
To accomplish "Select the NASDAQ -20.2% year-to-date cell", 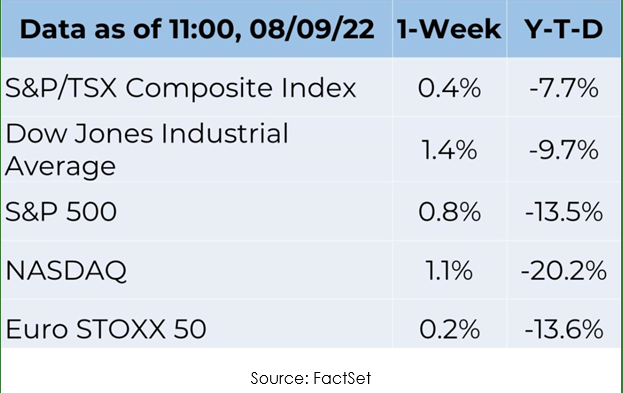I will 564,271.
